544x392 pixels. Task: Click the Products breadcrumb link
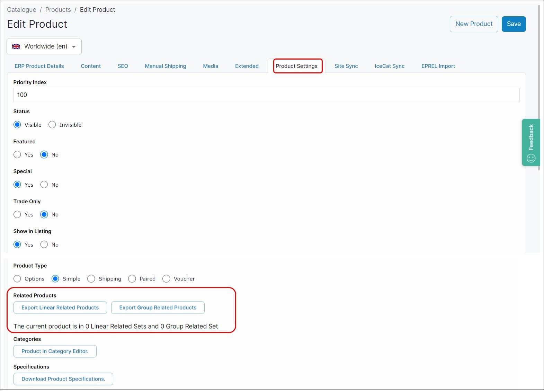pyautogui.click(x=58, y=10)
